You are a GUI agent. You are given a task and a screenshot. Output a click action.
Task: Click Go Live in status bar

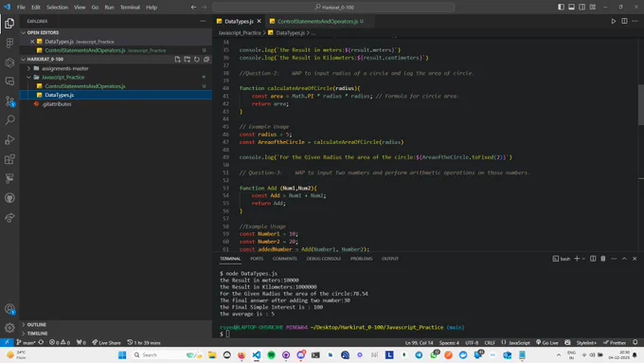pyautogui.click(x=547, y=342)
